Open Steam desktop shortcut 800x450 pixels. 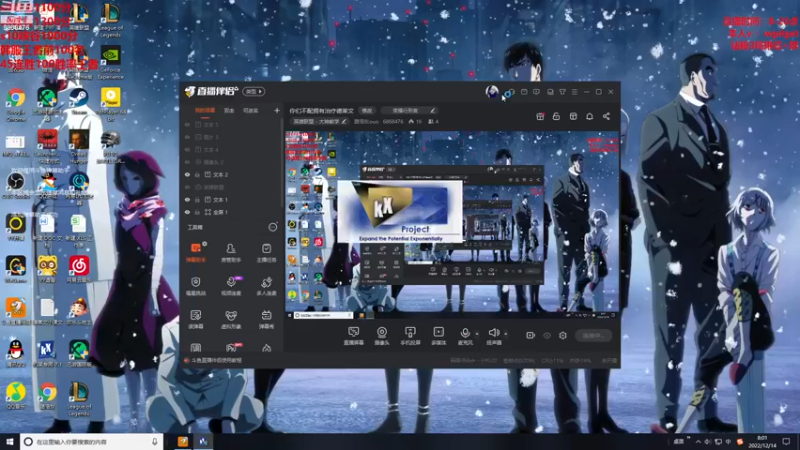[79, 101]
